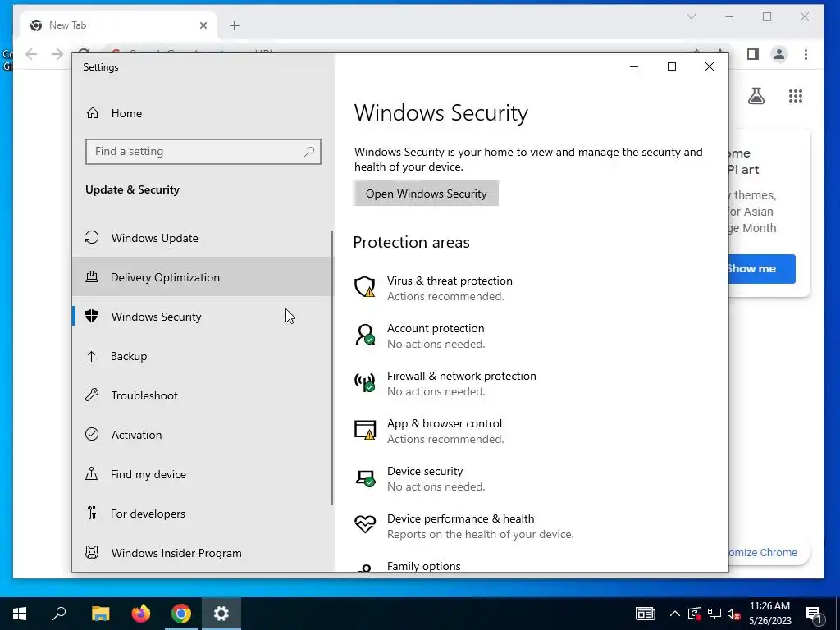Image resolution: width=840 pixels, height=630 pixels.
Task: Click the Settings gear on the taskbar
Action: pyautogui.click(x=221, y=614)
